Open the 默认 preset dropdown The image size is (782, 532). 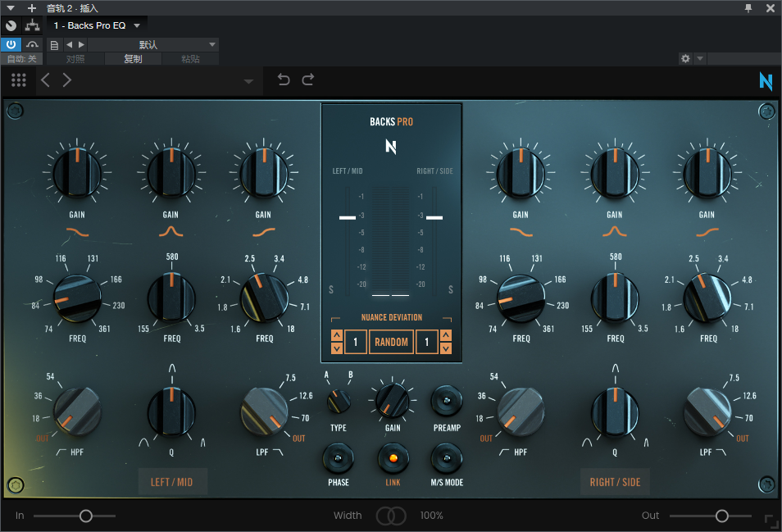[x=152, y=44]
